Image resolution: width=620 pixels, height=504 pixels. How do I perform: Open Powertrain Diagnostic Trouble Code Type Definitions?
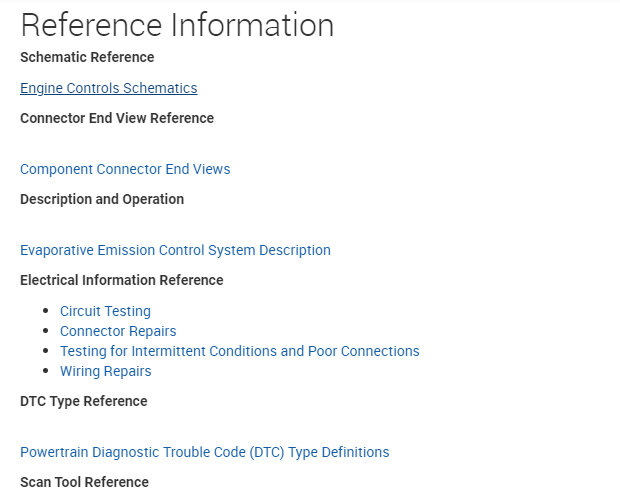click(204, 452)
